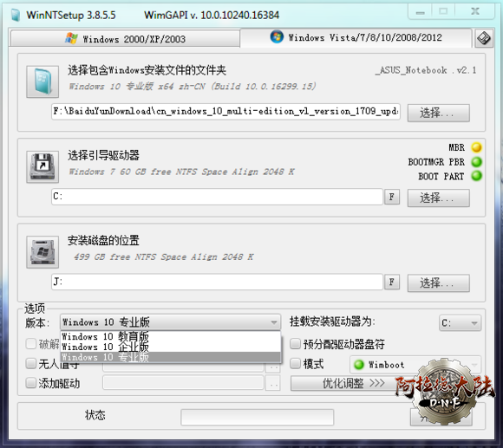Screen dimensions: 503x448
Task: Enable the 无人值守 unattended checkbox
Action: coord(31,363)
